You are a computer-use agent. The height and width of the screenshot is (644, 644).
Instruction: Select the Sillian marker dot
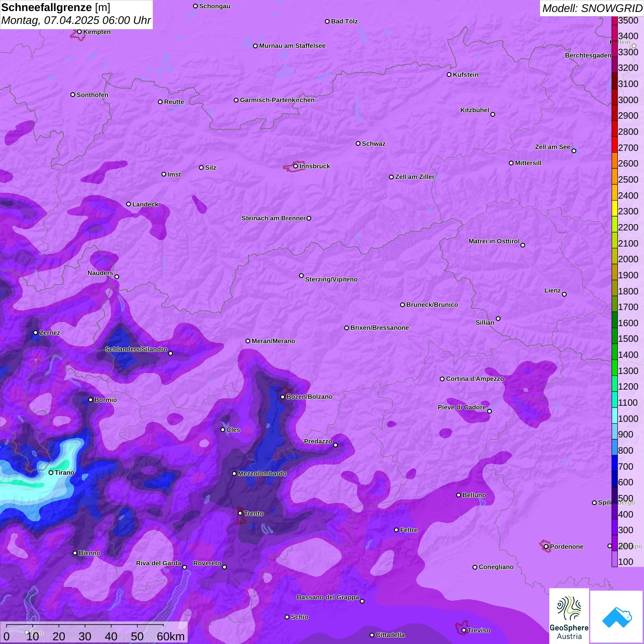click(x=498, y=318)
